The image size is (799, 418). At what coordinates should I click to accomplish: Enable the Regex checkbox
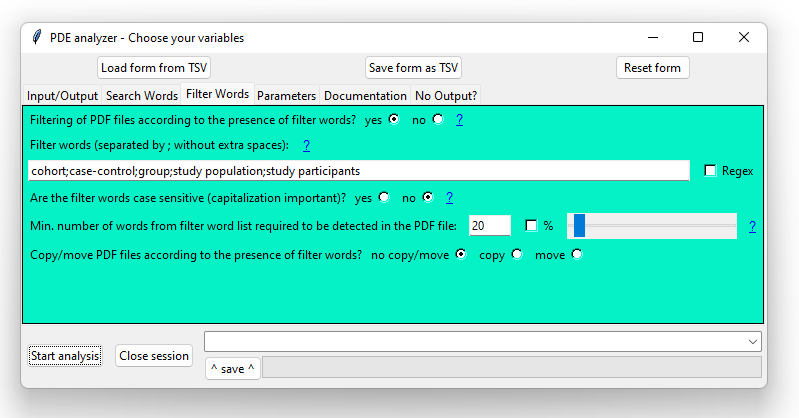click(710, 171)
